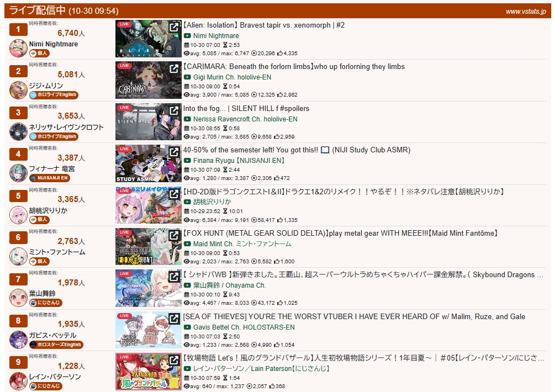Open the Alien: Isolation Bravest tapir stream title

coord(263,25)
